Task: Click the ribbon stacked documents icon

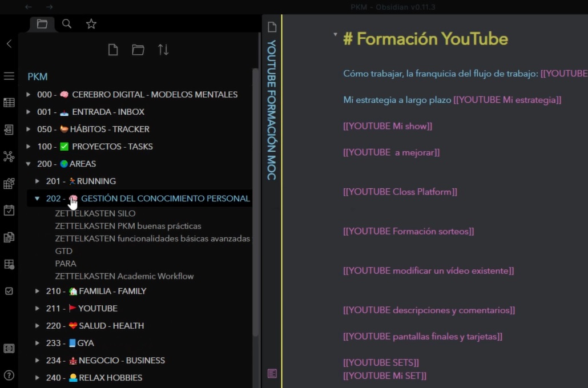Action: [9, 237]
